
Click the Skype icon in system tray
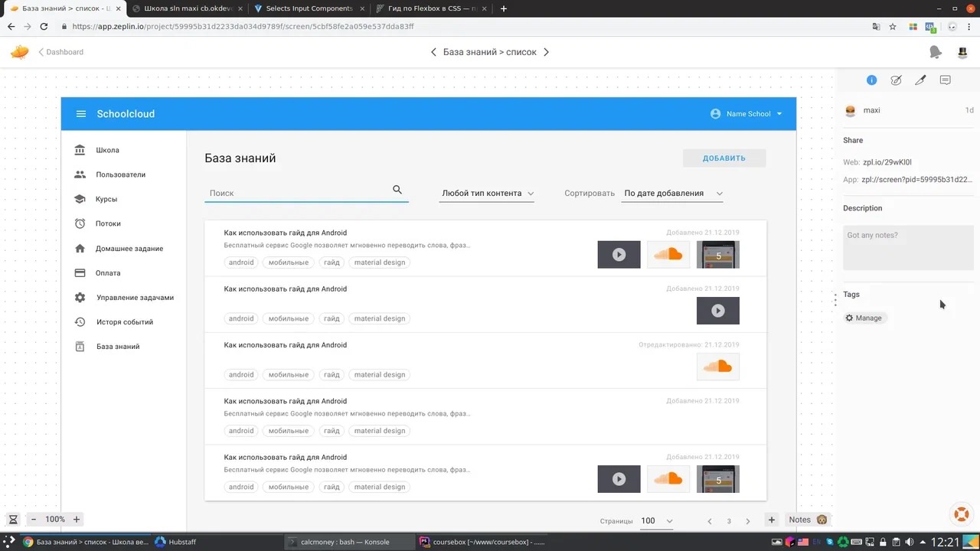click(828, 543)
